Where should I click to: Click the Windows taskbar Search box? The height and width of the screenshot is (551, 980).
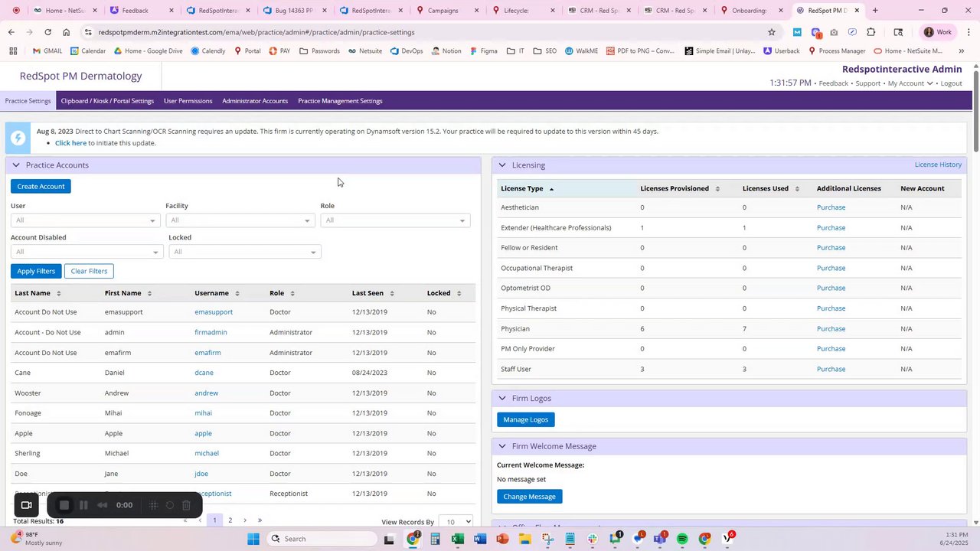click(x=322, y=539)
